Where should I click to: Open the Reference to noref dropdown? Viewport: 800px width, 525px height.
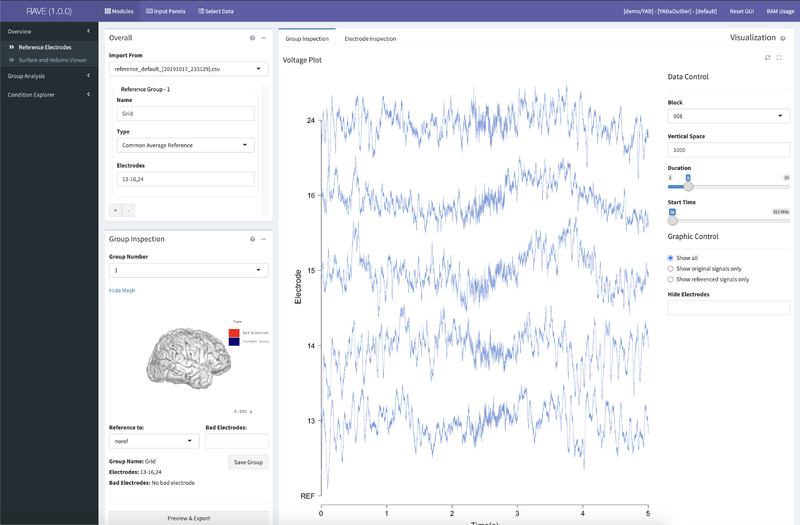coord(153,441)
